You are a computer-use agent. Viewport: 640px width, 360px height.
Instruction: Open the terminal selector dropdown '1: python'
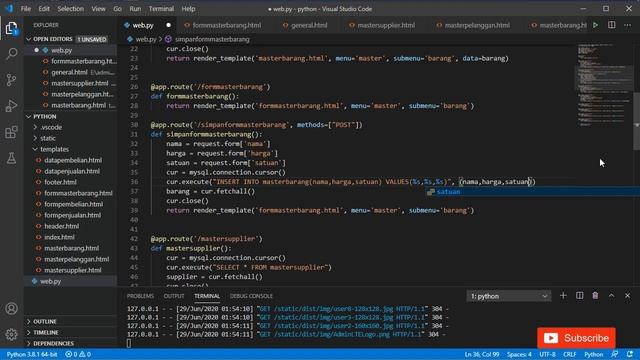coord(509,296)
